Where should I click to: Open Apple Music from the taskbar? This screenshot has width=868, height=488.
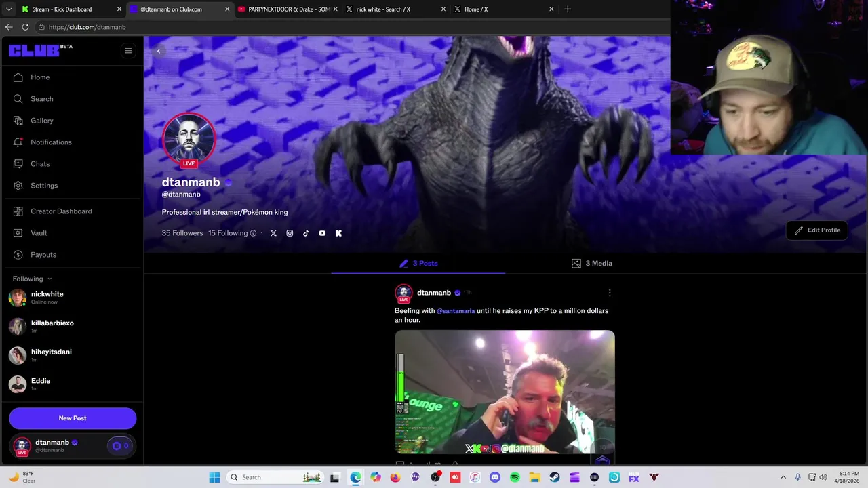(475, 477)
